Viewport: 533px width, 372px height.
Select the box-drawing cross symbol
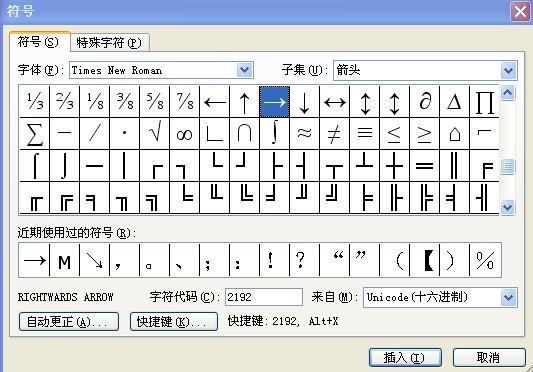pos(394,166)
